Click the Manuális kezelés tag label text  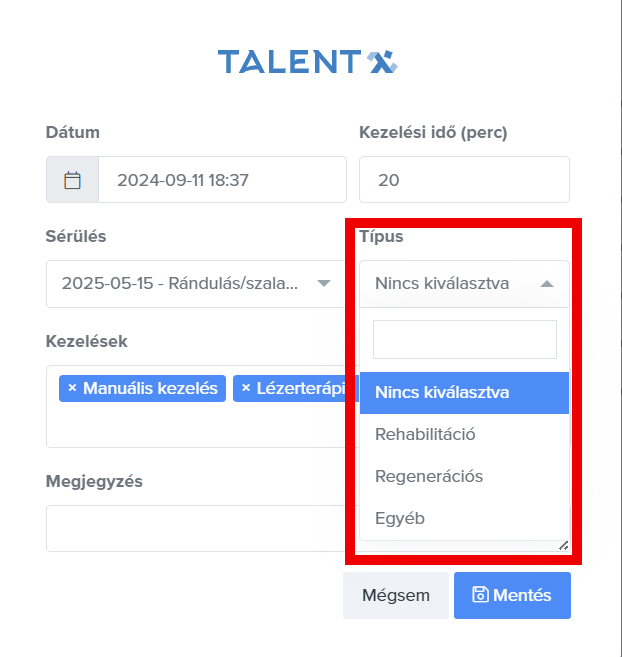[150, 388]
